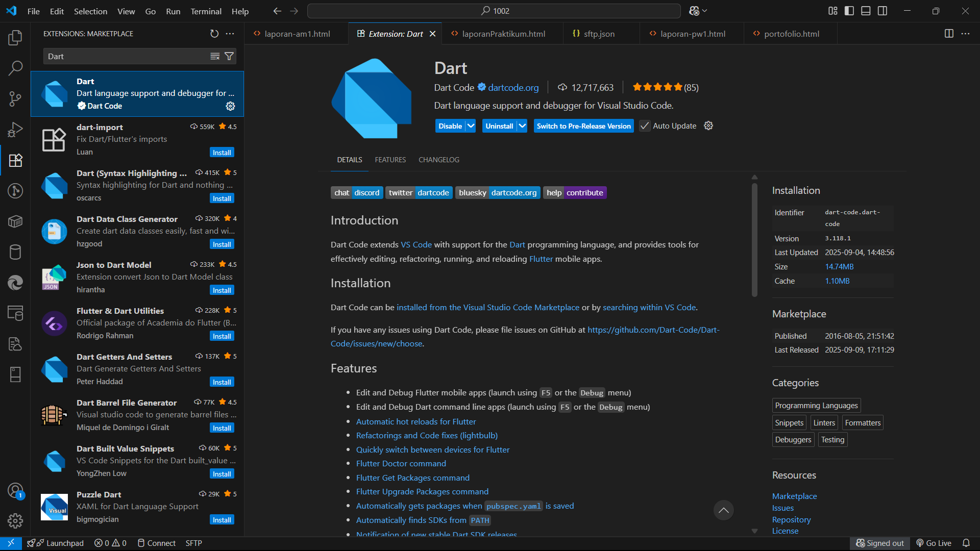The image size is (980, 551).
Task: Open the Terminal menu
Action: pos(206,11)
